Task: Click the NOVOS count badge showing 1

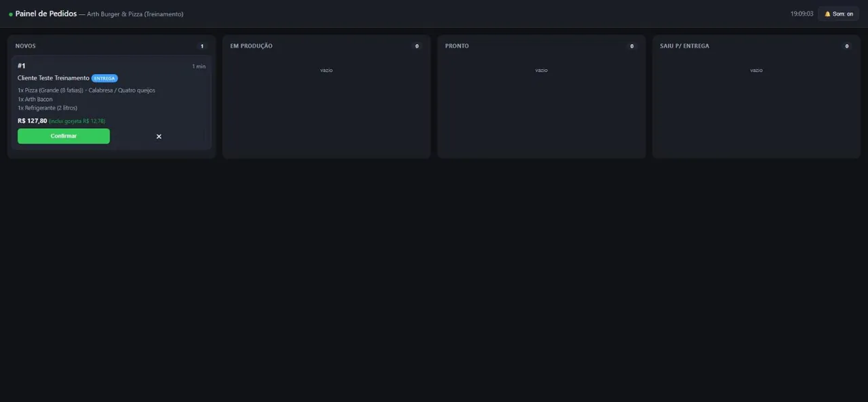Action: point(201,46)
